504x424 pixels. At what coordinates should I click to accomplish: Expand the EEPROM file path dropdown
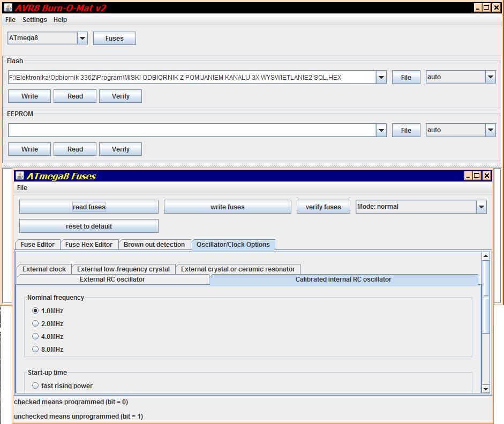point(381,130)
